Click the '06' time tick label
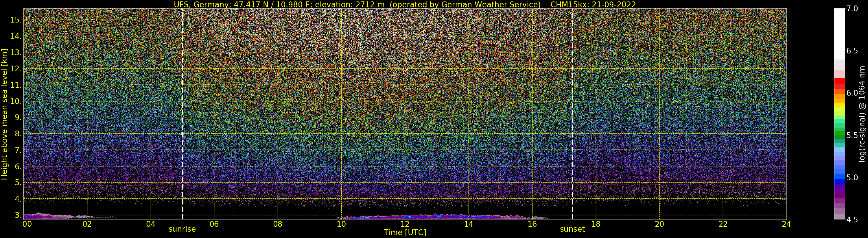The image size is (868, 238). 214,224
